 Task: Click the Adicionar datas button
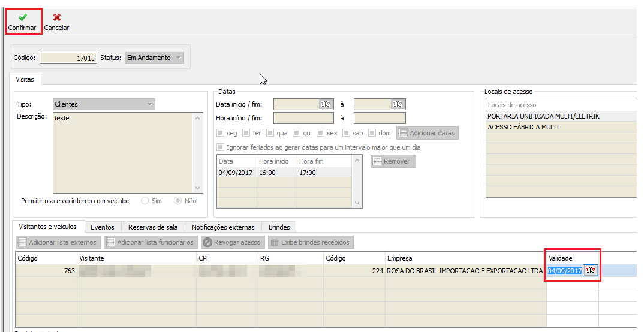[426, 133]
